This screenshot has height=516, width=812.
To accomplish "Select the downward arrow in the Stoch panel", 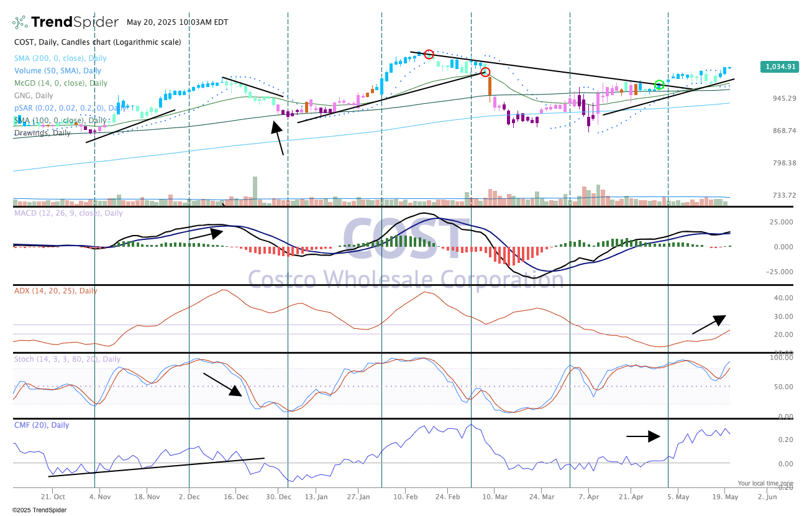I will [x=222, y=384].
